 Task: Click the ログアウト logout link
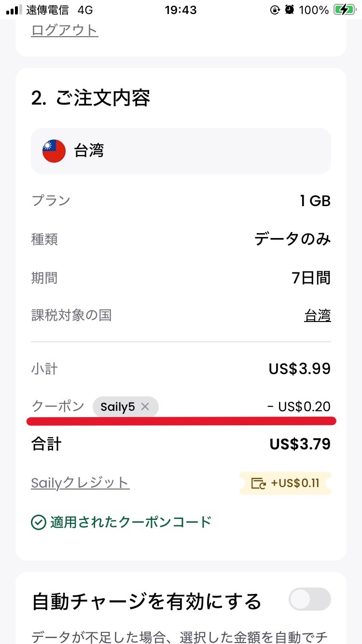65,30
